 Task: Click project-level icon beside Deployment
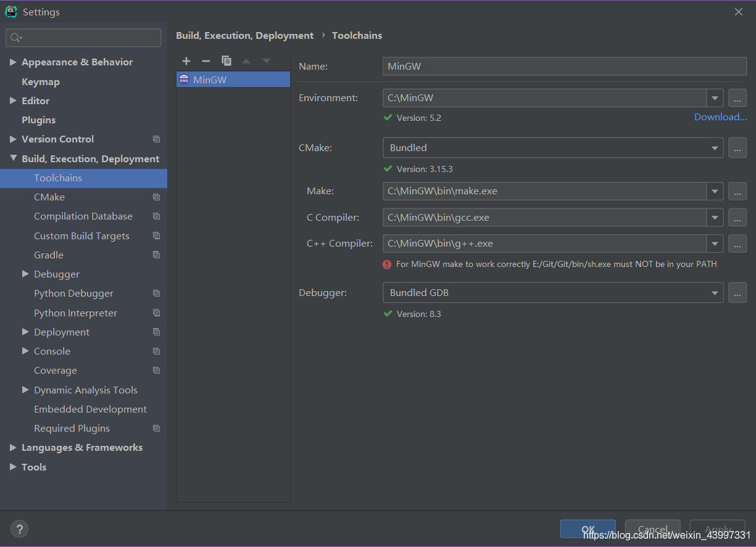[156, 332]
